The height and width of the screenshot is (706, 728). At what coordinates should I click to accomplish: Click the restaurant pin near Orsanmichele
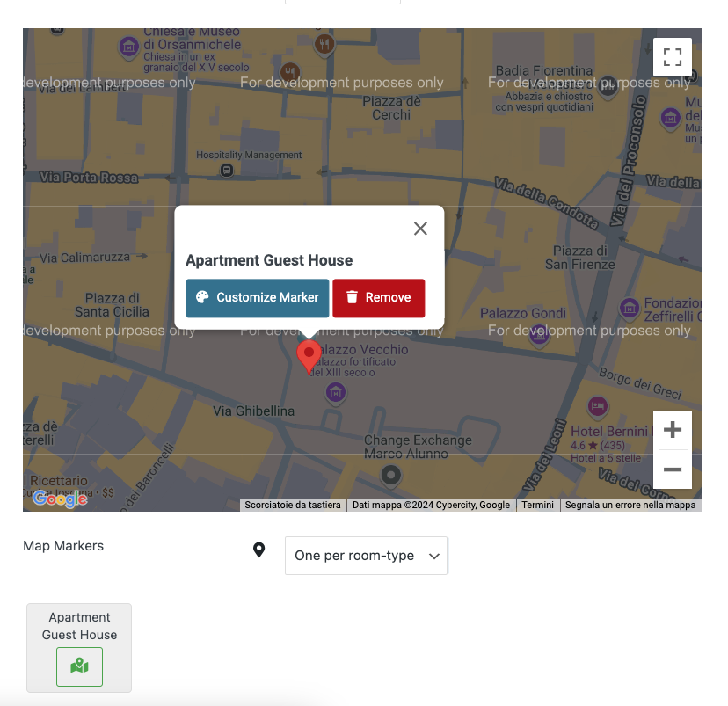pos(290,73)
